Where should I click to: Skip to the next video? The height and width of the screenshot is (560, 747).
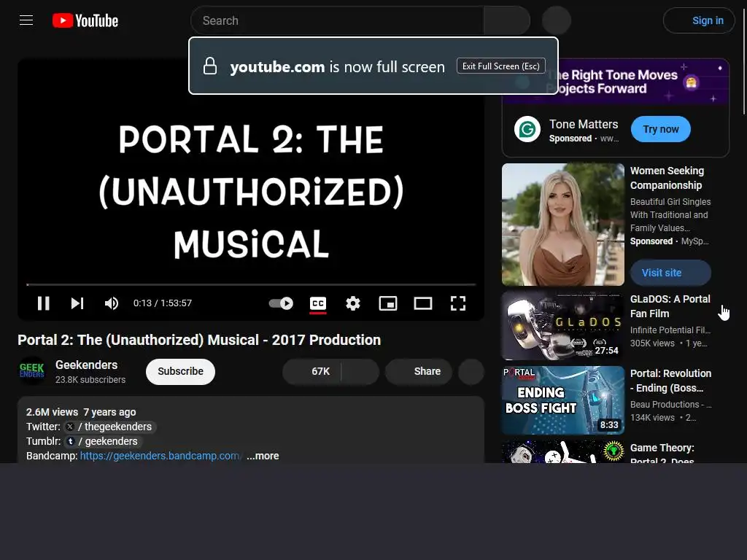point(77,303)
